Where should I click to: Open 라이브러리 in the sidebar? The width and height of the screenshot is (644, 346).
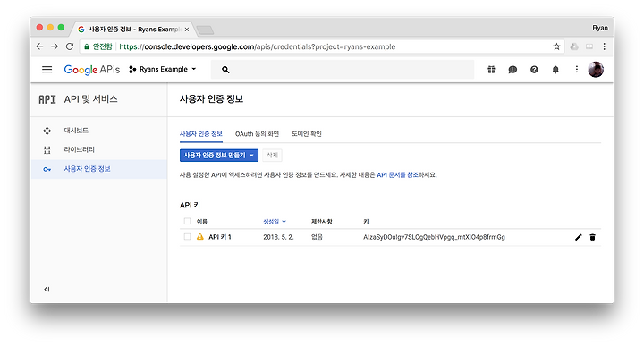(79, 149)
